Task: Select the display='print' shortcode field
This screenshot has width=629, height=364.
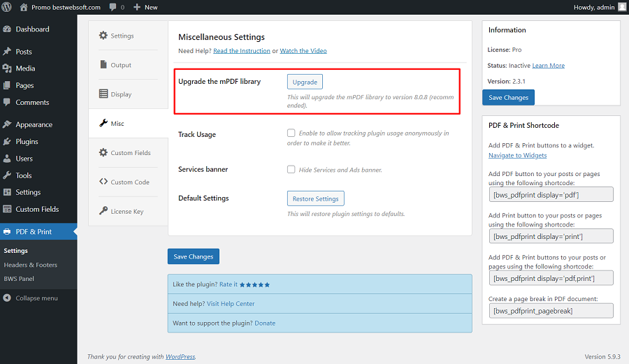Action: [x=551, y=236]
